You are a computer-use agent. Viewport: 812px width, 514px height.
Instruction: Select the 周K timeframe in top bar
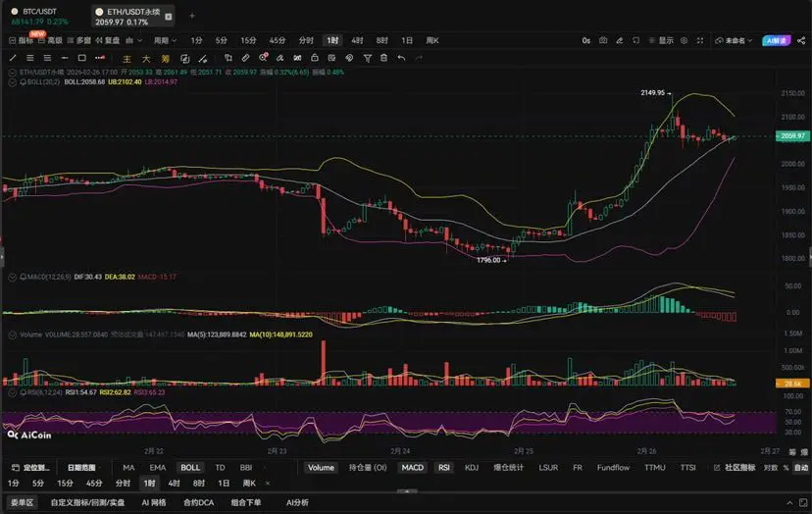click(x=432, y=40)
